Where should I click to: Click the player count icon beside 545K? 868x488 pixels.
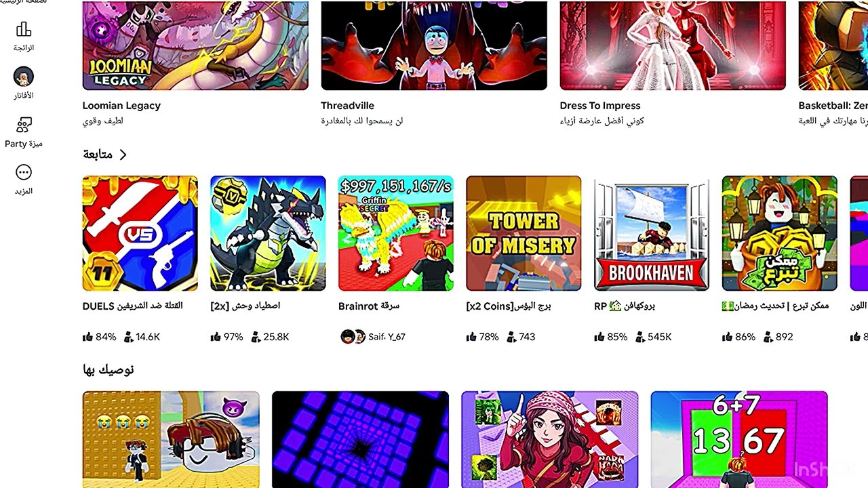(x=640, y=337)
